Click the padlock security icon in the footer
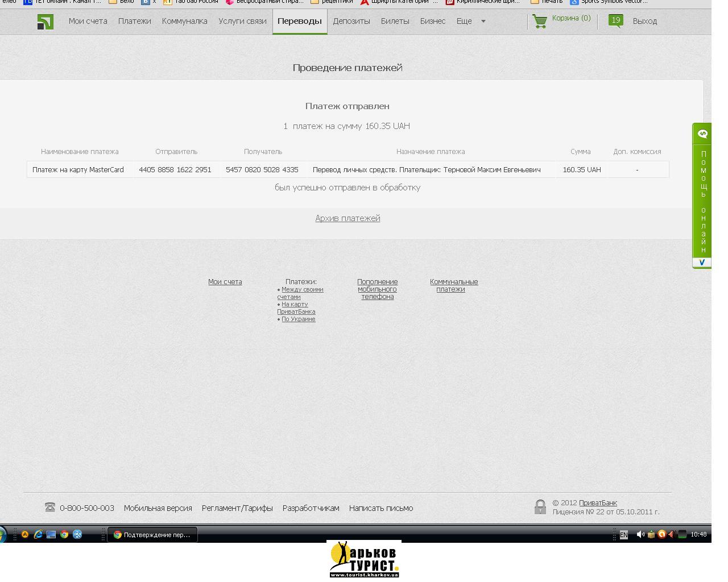 click(x=540, y=507)
